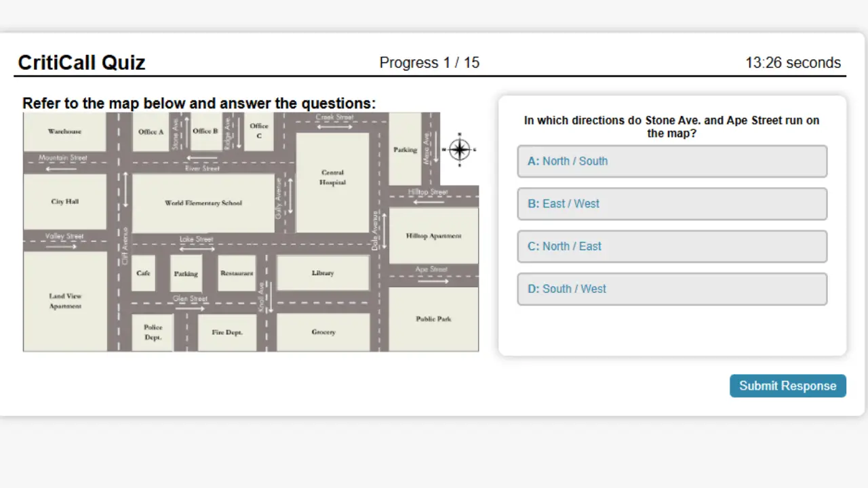The height and width of the screenshot is (488, 868).
Task: Click the Land View Apartment block
Action: 65,301
